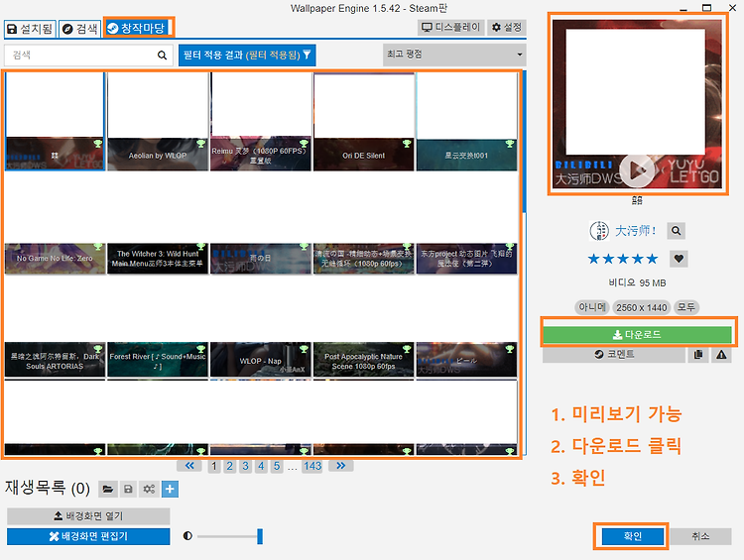This screenshot has height=560, width=744.
Task: Select the Reimu 1080P 60FPS wallpaper
Action: pos(261,121)
